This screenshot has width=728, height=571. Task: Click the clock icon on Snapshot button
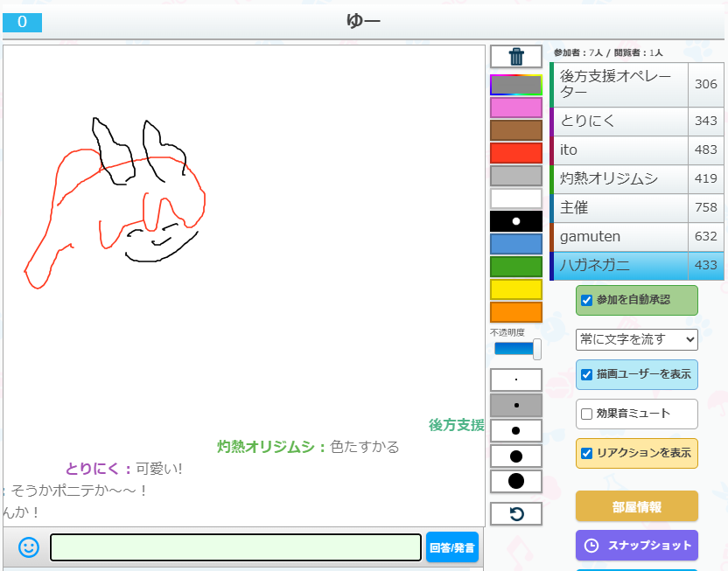[x=591, y=546]
